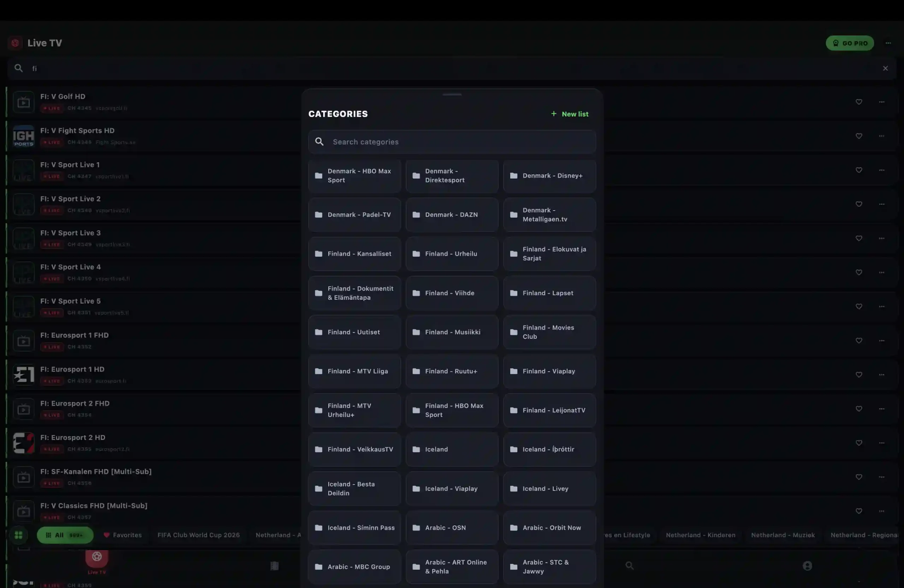The height and width of the screenshot is (588, 904).
Task: Open the Arabic - OSN category
Action: click(452, 528)
